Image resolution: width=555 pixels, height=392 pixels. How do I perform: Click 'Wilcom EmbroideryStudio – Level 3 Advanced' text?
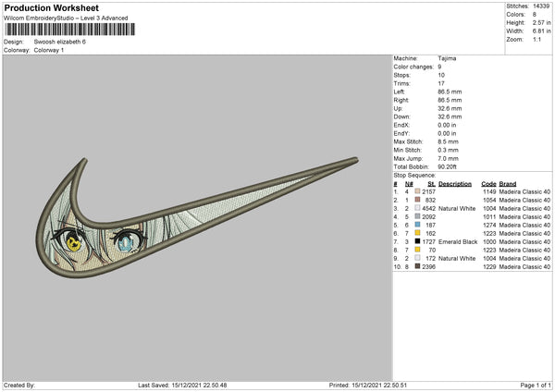pyautogui.click(x=66, y=18)
